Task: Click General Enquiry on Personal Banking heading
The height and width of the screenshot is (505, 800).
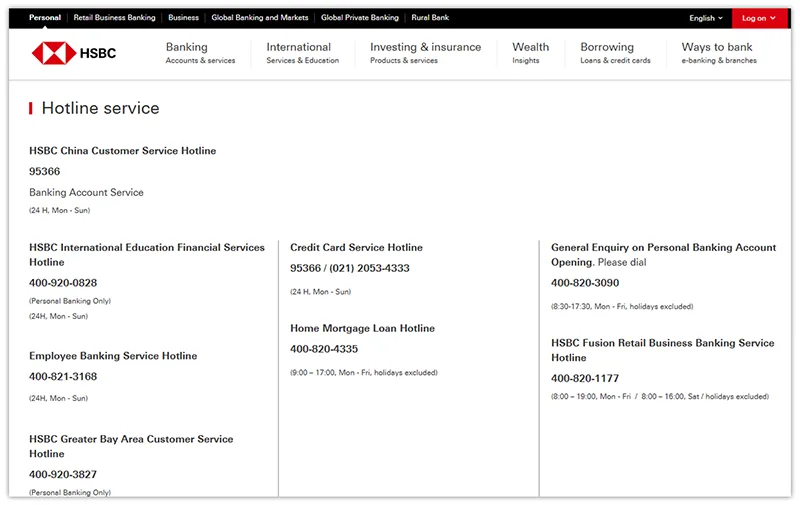Action: (663, 255)
